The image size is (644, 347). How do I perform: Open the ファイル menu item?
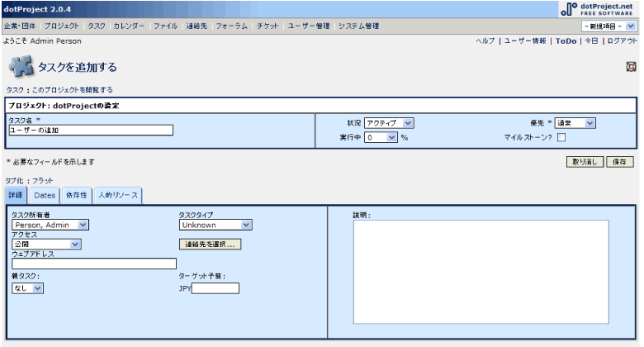[165, 26]
